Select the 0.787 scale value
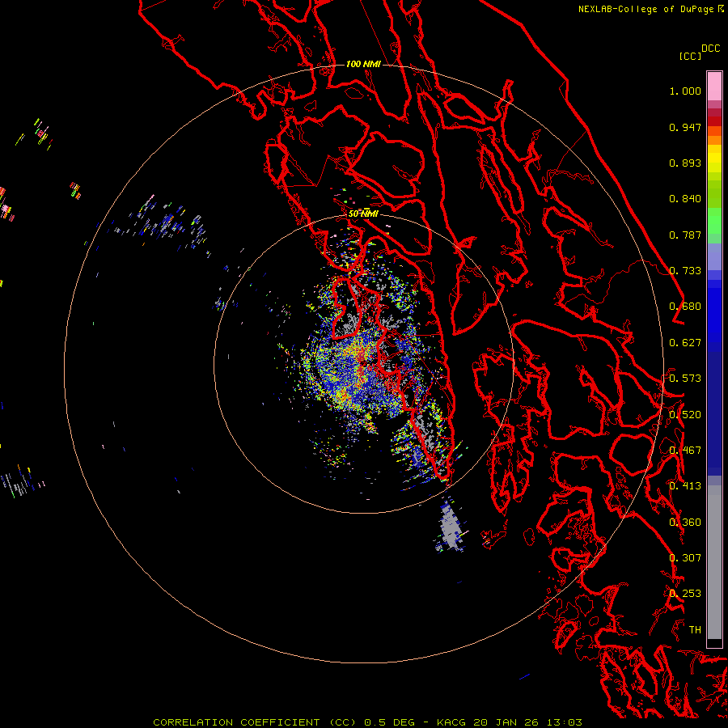728x728 pixels. pos(685,235)
